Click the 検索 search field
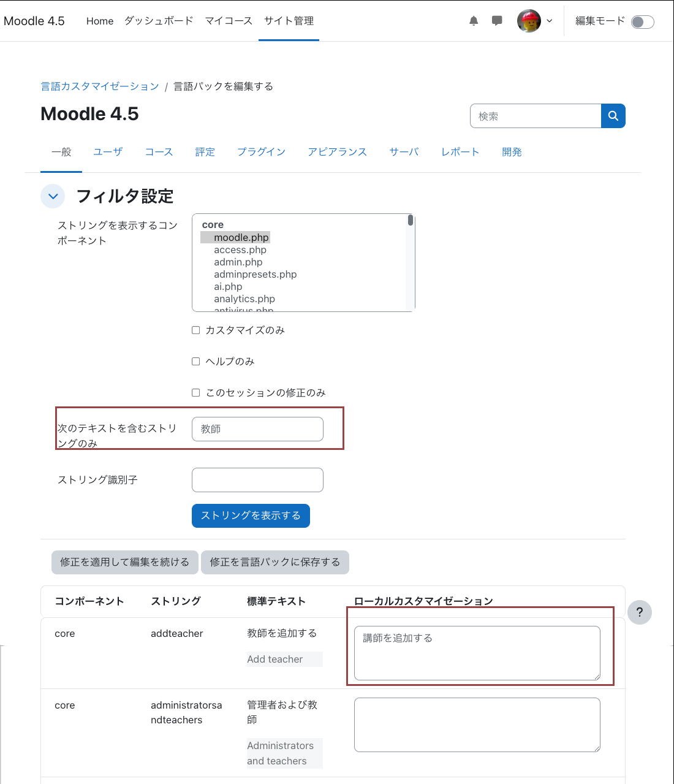Screen dimensions: 674x784 (536, 116)
